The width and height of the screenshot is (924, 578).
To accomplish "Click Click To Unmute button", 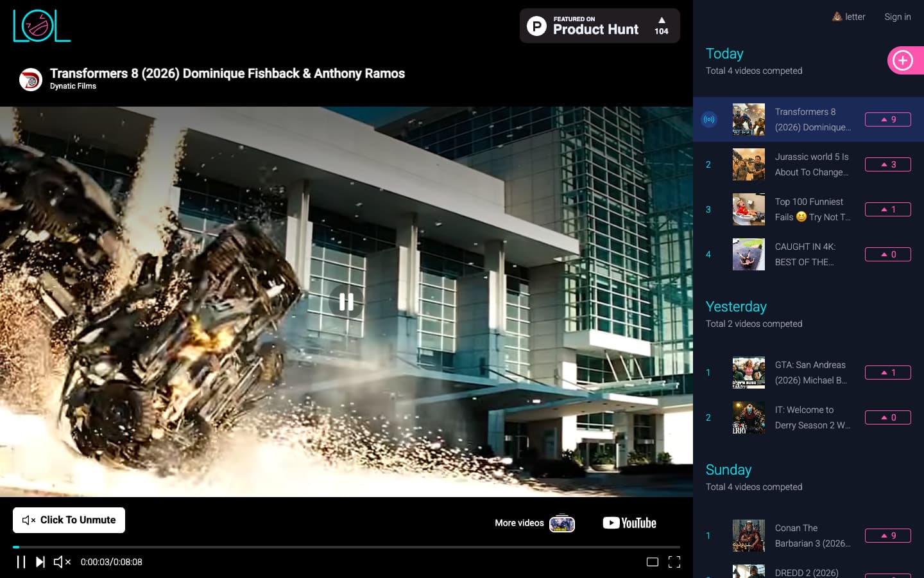I will click(x=69, y=520).
